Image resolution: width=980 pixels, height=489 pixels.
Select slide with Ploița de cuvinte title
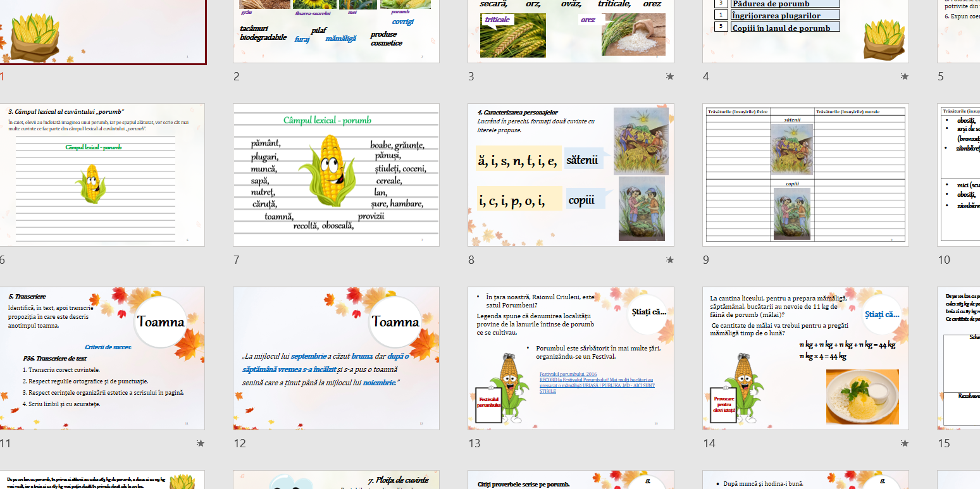click(x=336, y=480)
